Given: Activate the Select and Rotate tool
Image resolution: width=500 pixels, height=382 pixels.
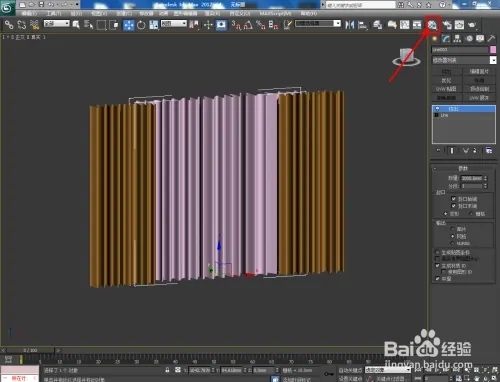Looking at the screenshot, I should [x=141, y=25].
